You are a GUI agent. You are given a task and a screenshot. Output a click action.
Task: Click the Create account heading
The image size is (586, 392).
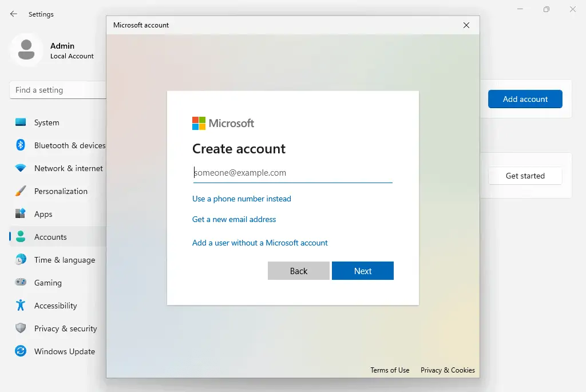click(x=239, y=149)
